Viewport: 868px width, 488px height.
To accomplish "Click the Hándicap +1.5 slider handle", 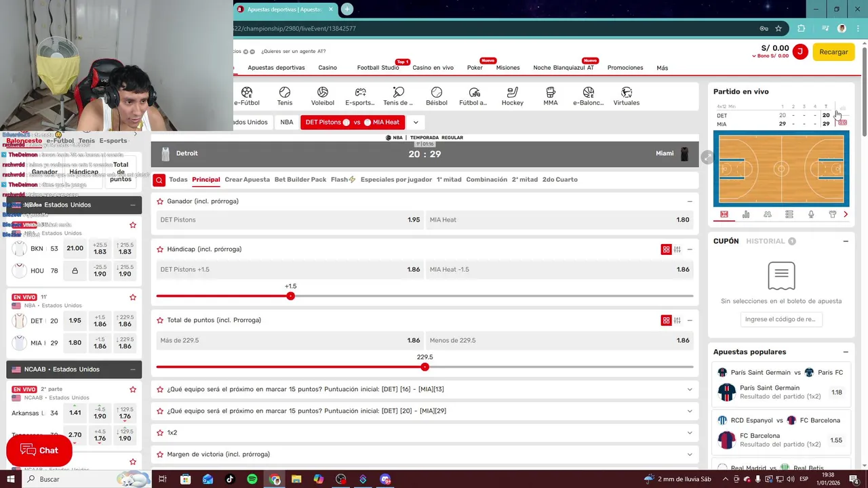I will coord(290,296).
